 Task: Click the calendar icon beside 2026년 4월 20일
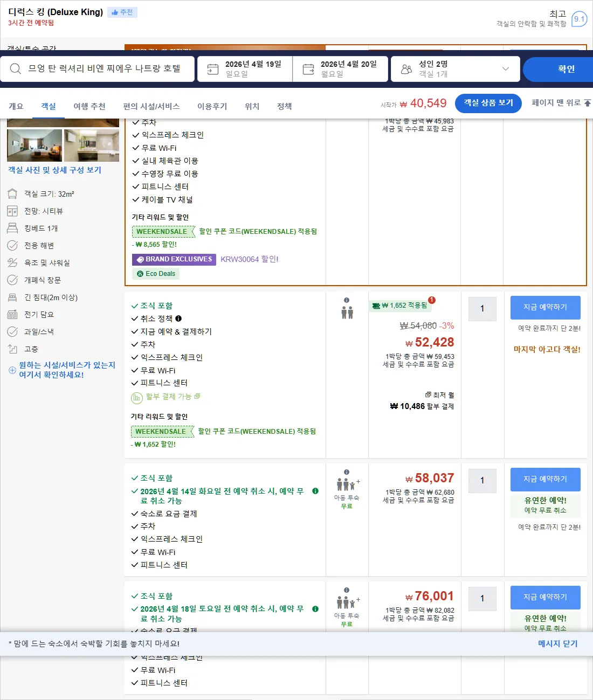(308, 69)
